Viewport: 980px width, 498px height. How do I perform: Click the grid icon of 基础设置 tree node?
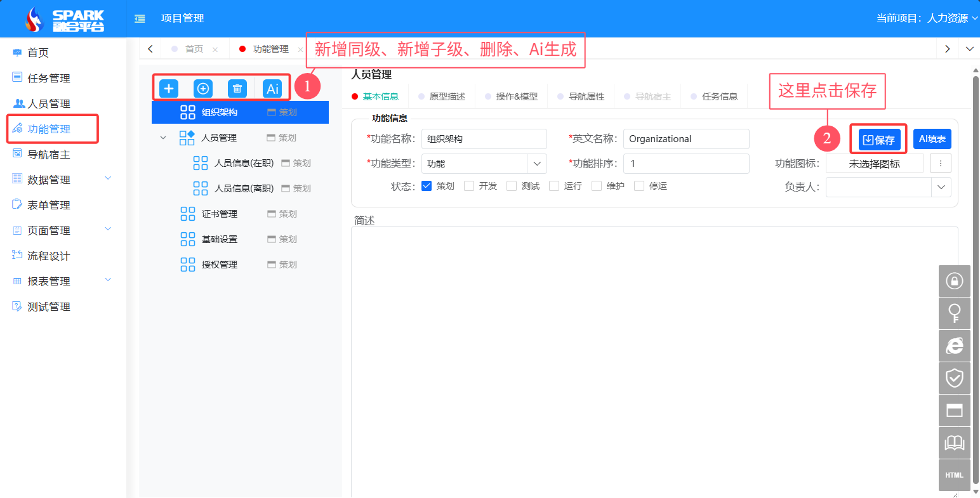188,239
